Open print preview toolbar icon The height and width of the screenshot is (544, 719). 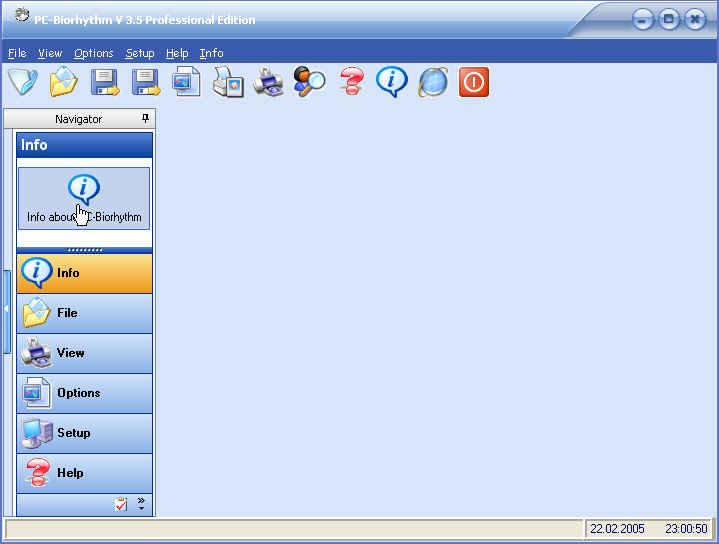point(228,82)
